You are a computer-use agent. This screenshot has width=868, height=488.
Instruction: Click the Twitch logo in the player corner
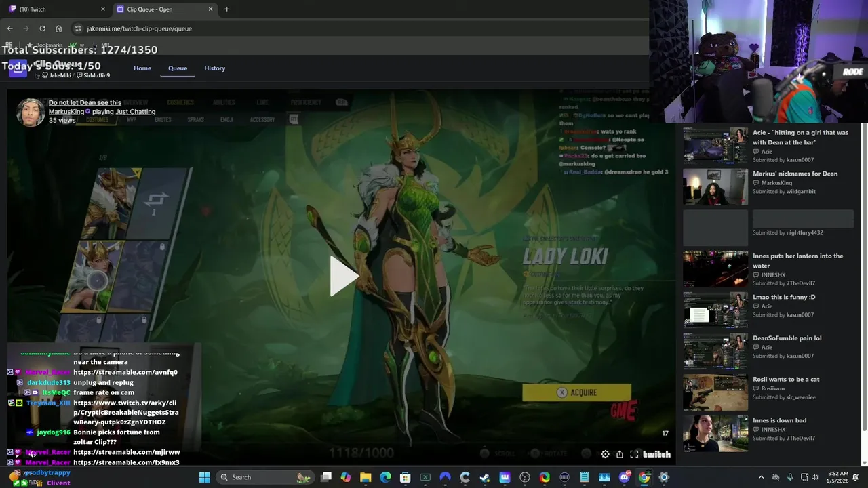point(656,454)
